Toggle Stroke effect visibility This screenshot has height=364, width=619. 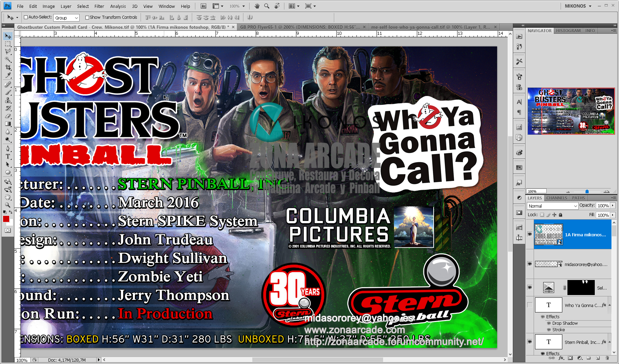[x=549, y=330]
